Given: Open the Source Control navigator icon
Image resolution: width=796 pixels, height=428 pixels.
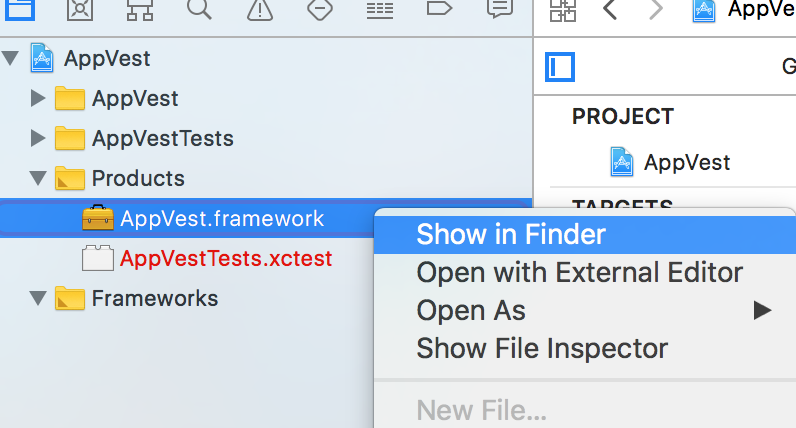Looking at the screenshot, I should click(x=80, y=9).
